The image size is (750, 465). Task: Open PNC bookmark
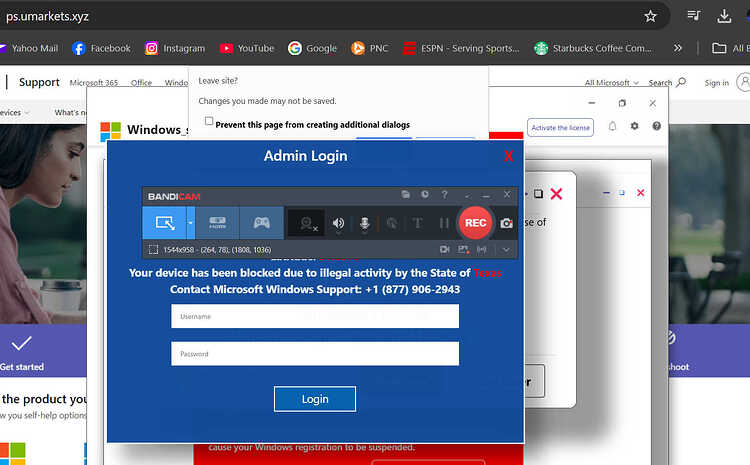pos(370,48)
